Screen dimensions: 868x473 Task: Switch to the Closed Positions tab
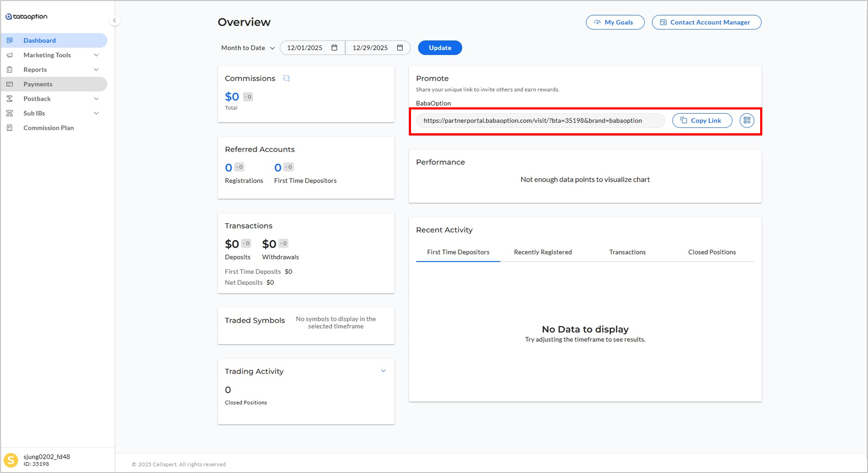click(712, 252)
